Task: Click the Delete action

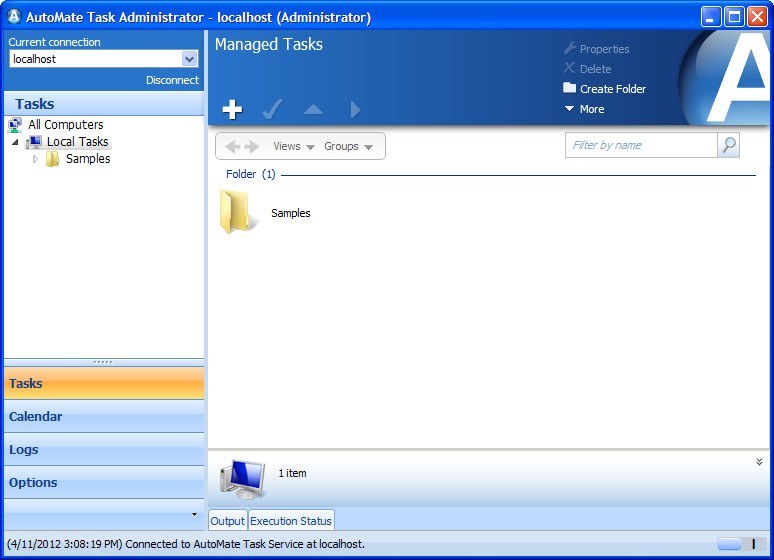Action: (x=587, y=69)
